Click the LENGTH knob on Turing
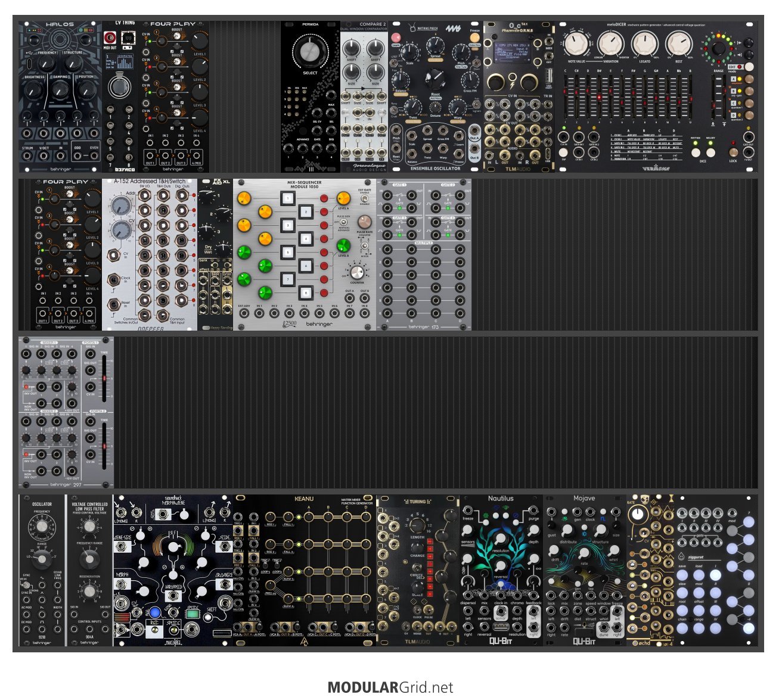The image size is (782, 700). pyautogui.click(x=417, y=524)
